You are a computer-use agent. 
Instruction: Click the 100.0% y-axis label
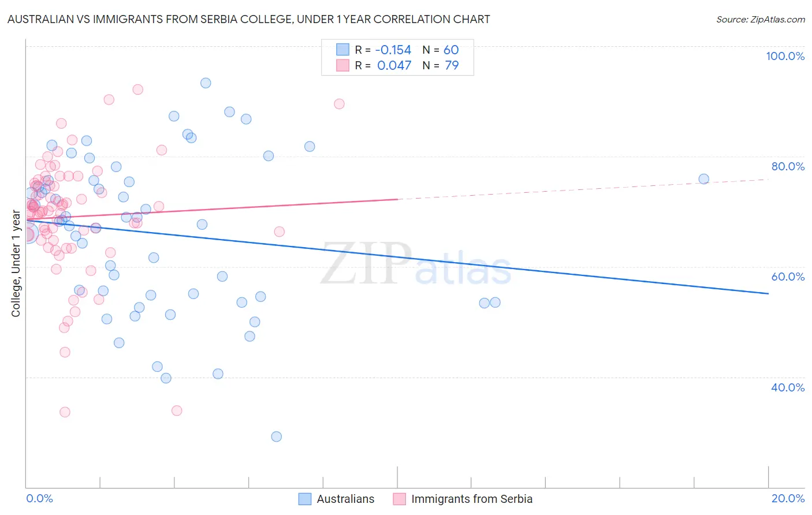point(785,56)
